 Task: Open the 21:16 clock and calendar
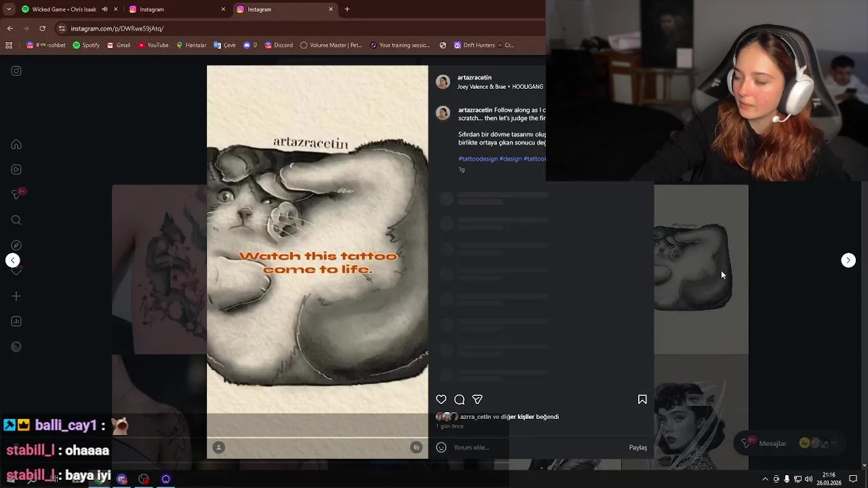click(x=829, y=479)
